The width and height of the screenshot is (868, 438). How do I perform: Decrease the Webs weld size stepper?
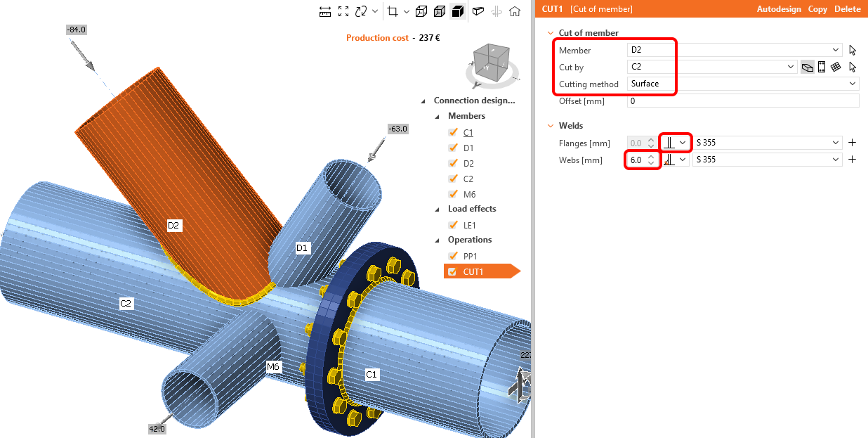651,163
